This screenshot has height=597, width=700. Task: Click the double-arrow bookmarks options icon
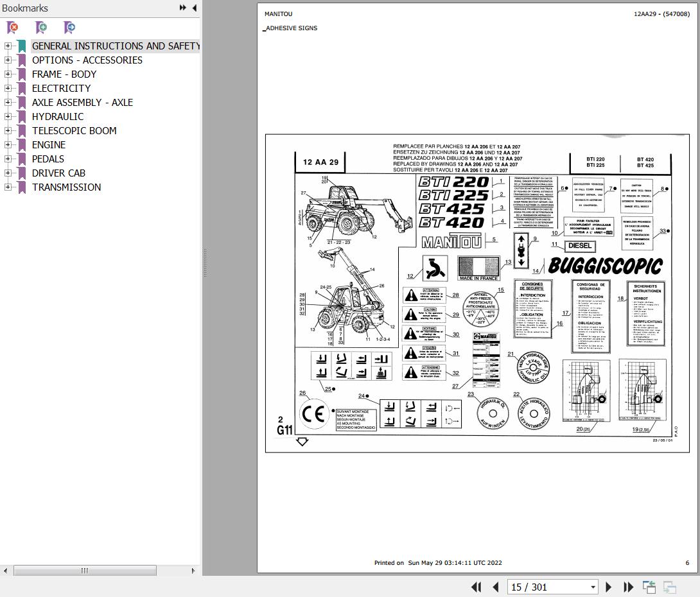click(182, 8)
